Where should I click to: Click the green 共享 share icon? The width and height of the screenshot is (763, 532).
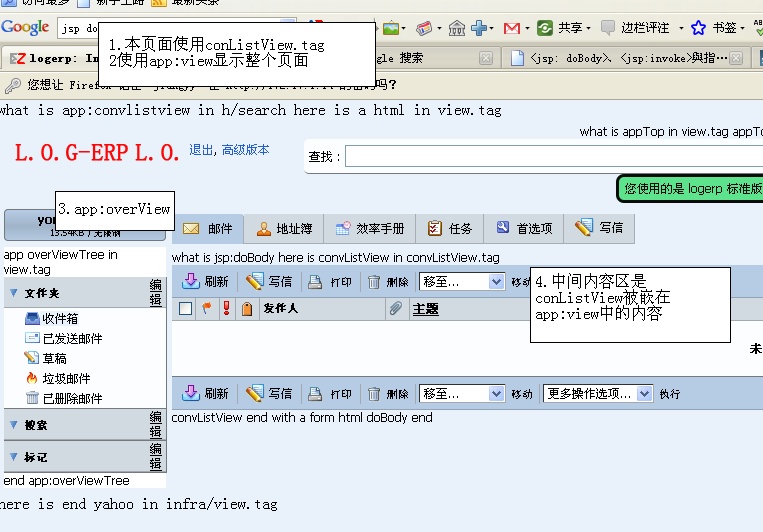coord(545,28)
